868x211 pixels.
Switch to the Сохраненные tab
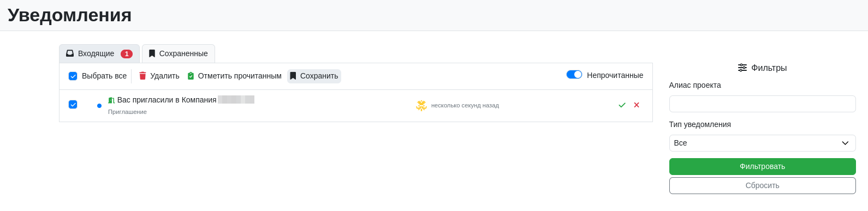(179, 53)
